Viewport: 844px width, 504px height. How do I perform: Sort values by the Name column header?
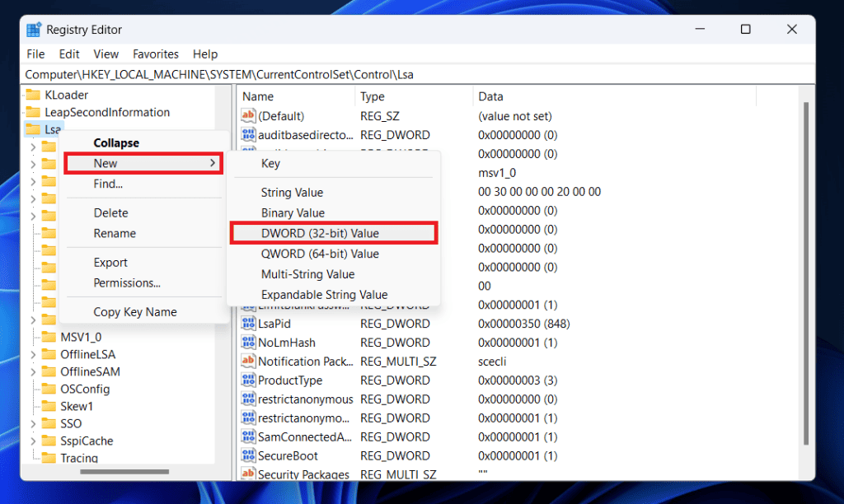click(x=257, y=96)
